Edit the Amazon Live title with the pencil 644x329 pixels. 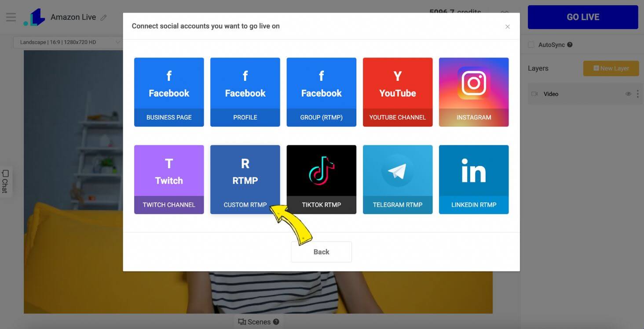pos(104,18)
